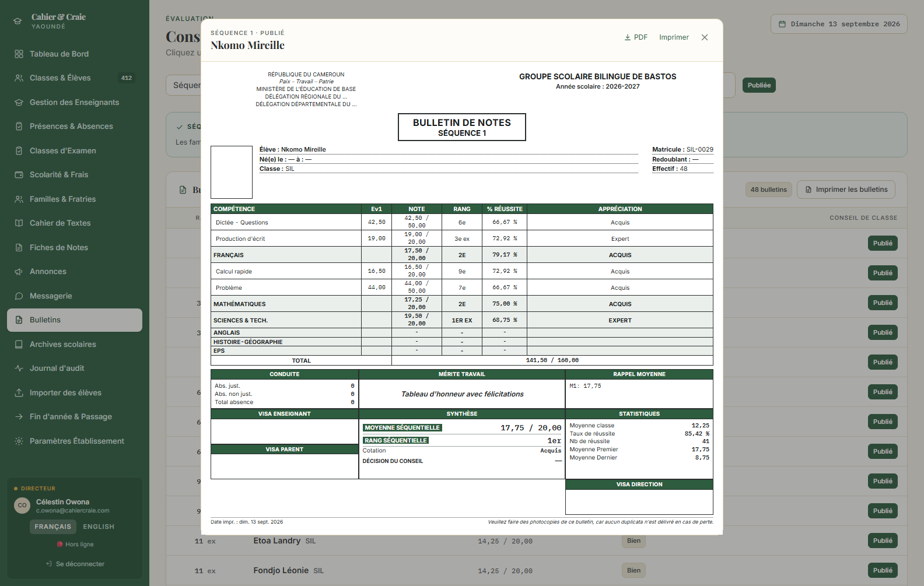Open Paramètres Établissement gear icon

pyautogui.click(x=19, y=441)
